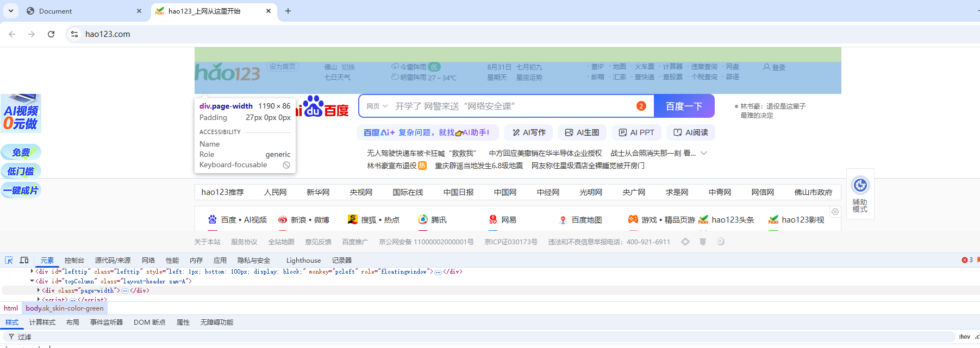The image size is (980, 348).
Task: Expand the lefttip div node in DOM tree
Action: 32,271
